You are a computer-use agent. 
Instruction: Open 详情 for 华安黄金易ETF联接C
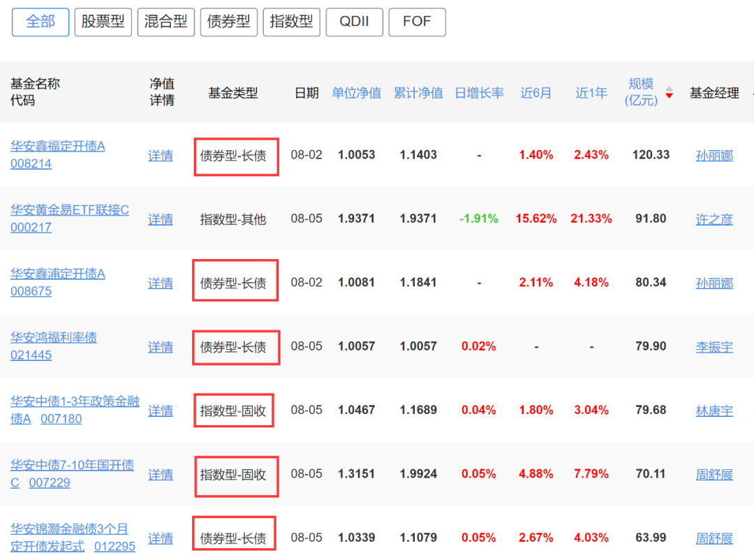161,219
